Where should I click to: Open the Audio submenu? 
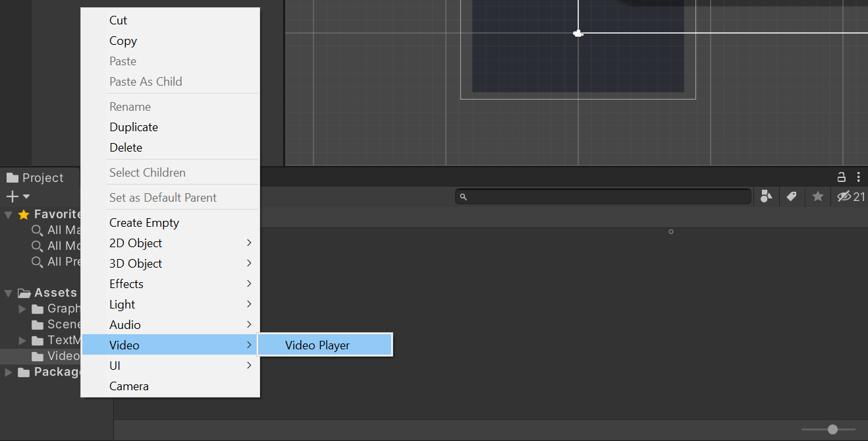pos(170,325)
